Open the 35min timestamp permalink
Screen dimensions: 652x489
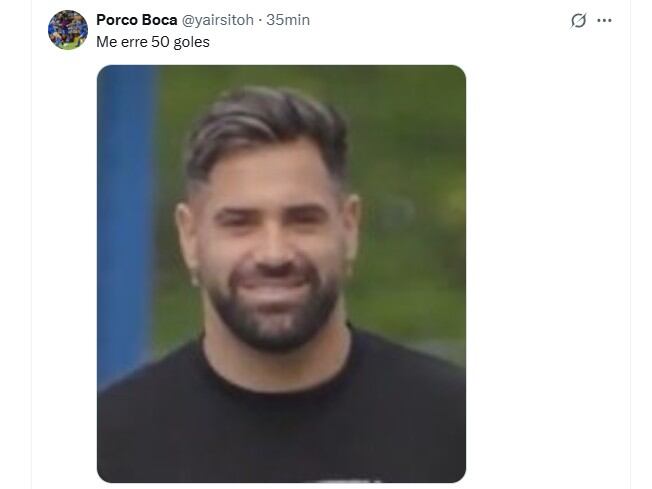(288, 20)
